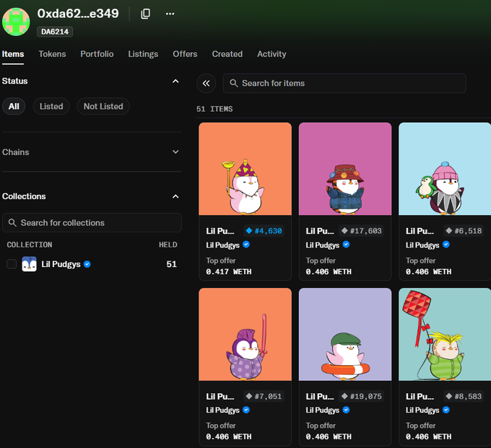Viewport: 491px width, 448px height.
Task: Collapse the Collections section chevron
Action: tap(175, 196)
